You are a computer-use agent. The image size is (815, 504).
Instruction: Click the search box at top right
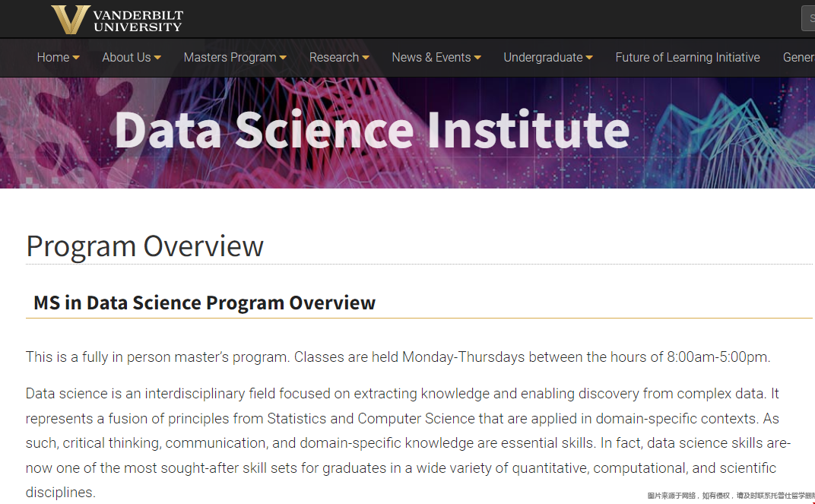[808, 19]
